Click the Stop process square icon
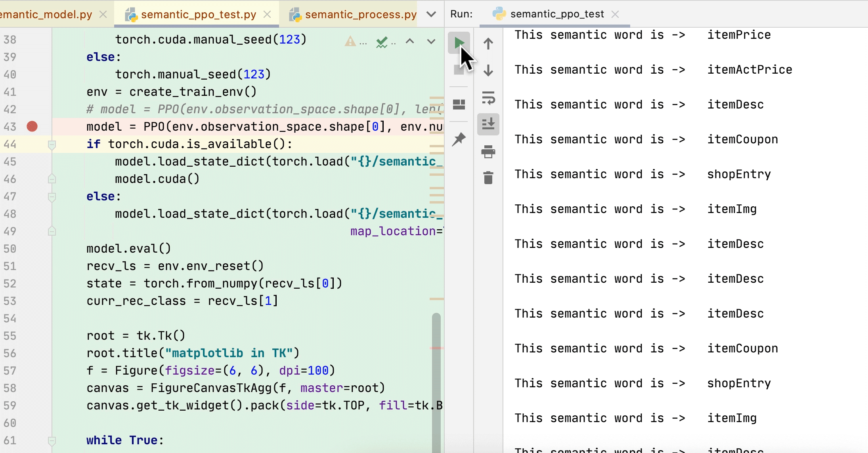 [459, 71]
